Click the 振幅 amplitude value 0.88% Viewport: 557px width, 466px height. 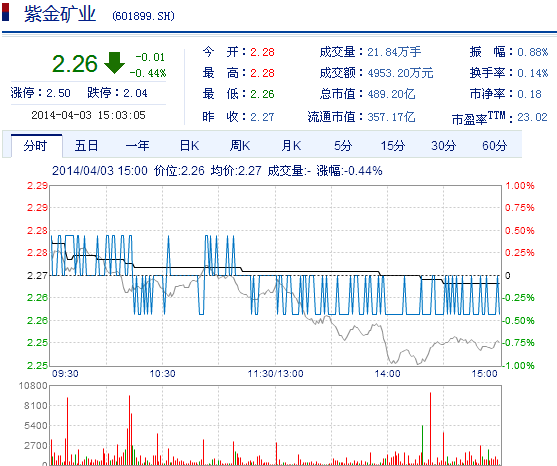(532, 52)
